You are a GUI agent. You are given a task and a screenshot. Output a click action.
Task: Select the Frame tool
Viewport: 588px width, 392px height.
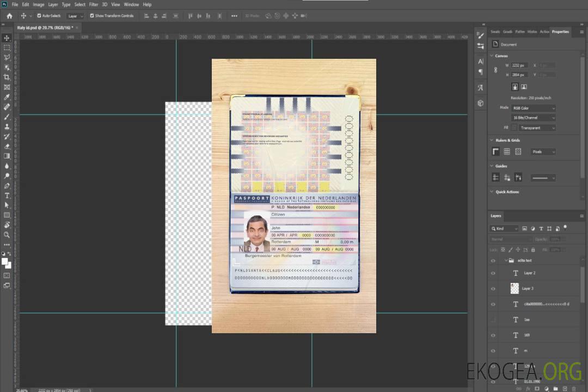7,87
